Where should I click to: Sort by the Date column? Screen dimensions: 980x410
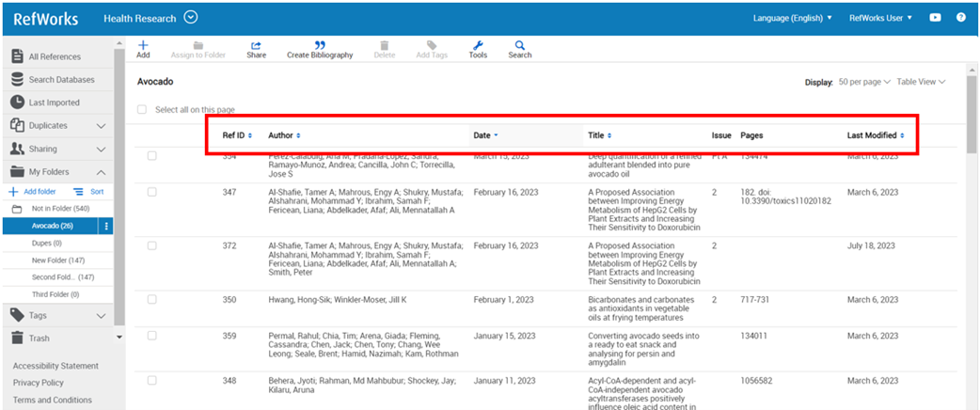pyautogui.click(x=485, y=135)
